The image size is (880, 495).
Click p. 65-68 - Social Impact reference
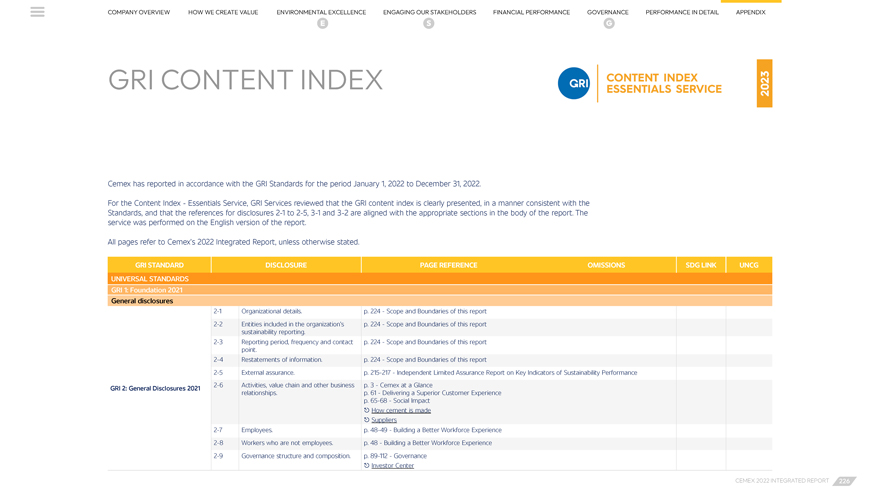click(x=396, y=401)
